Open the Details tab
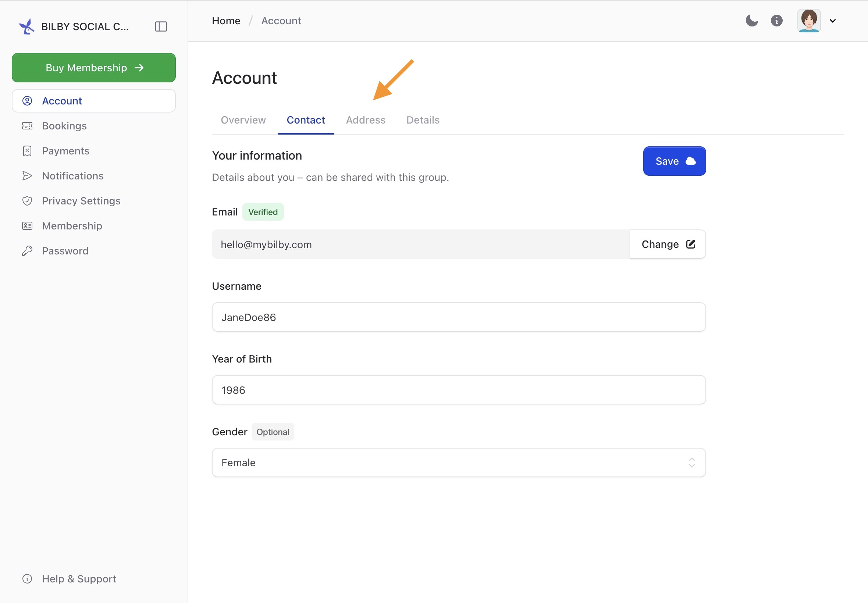This screenshot has width=868, height=603. tap(423, 120)
